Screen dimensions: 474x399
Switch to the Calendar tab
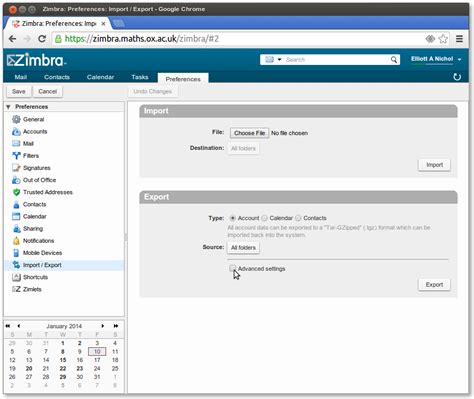(x=100, y=77)
